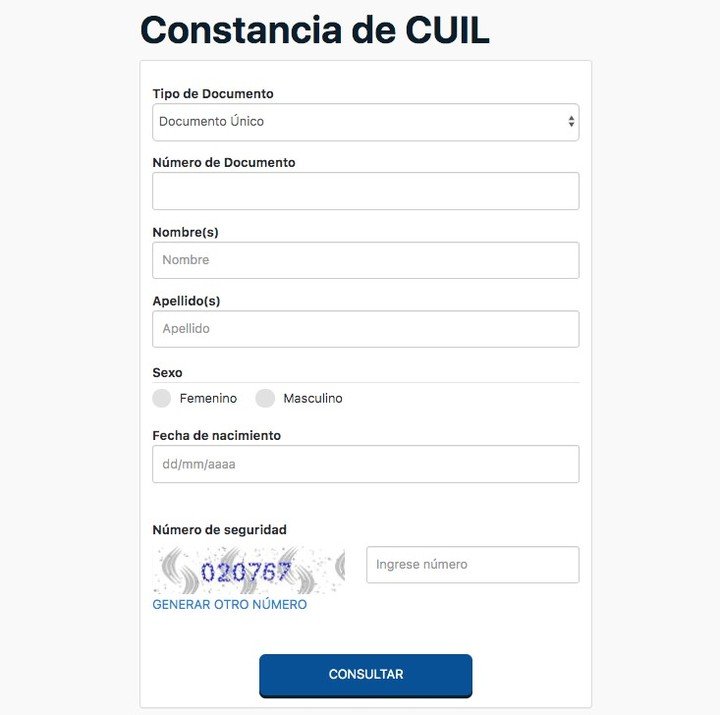The width and height of the screenshot is (720, 715).
Task: Open the Tipo de Documento dropdown
Action: (366, 122)
